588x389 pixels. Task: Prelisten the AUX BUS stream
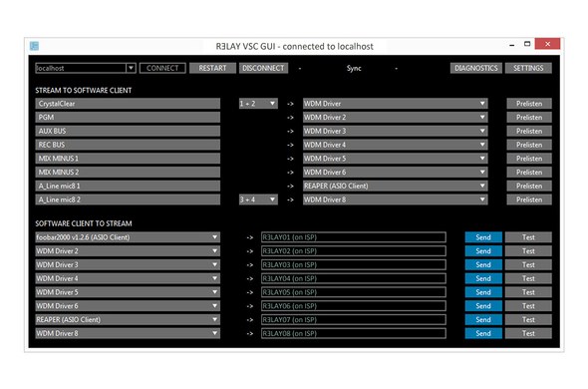[x=529, y=131]
